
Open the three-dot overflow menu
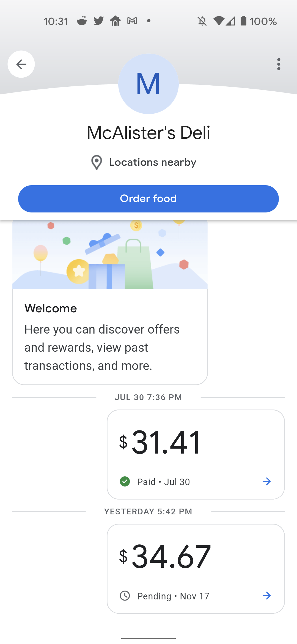[x=279, y=64]
